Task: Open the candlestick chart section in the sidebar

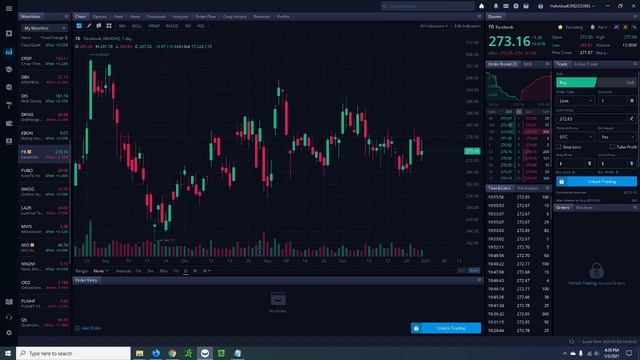Action: pos(9,51)
